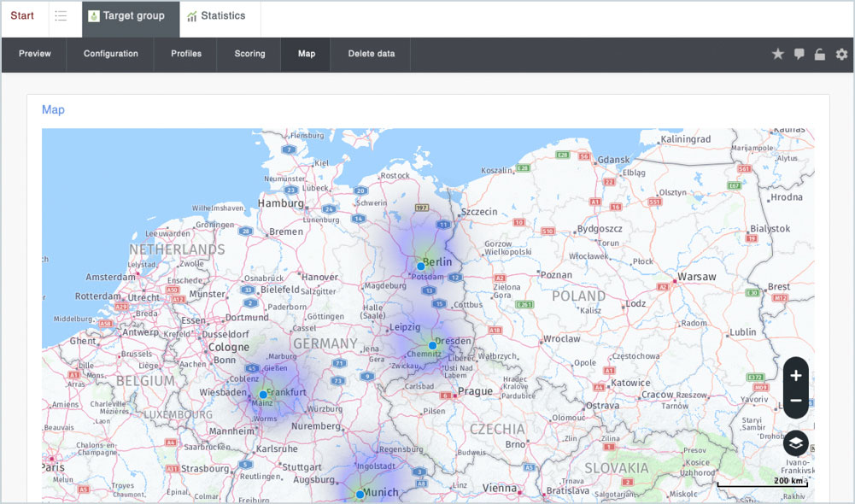The image size is (855, 504).
Task: Open the comment speech bubble icon
Action: pyautogui.click(x=799, y=54)
